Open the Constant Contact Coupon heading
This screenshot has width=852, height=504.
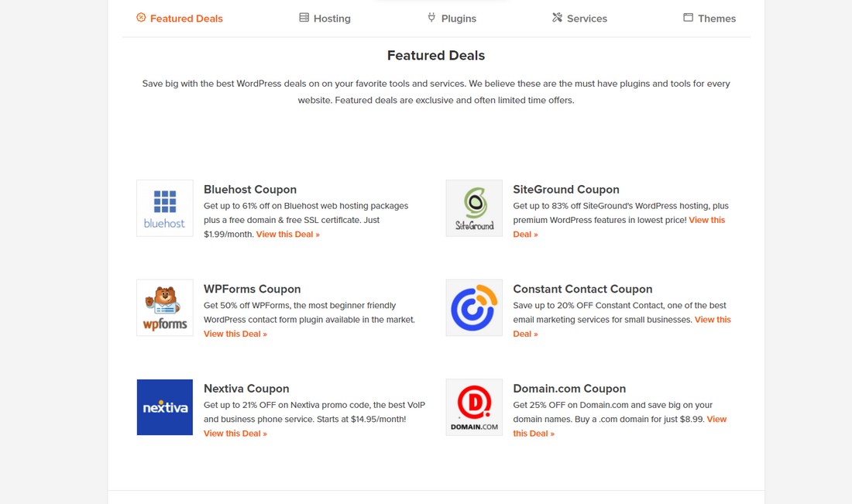pyautogui.click(x=582, y=290)
